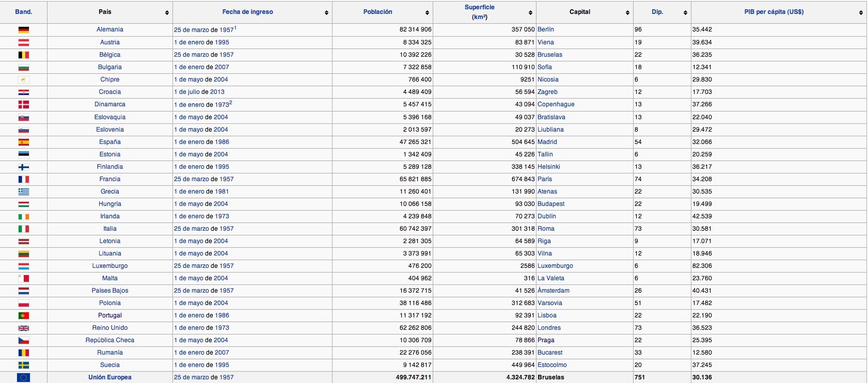Click the Spain flag icon
This screenshot has height=383, width=868.
[24, 142]
